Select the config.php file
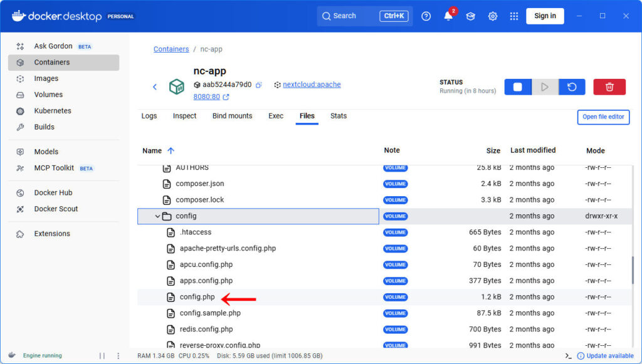Screen dimensions: 642x364 tap(197, 297)
